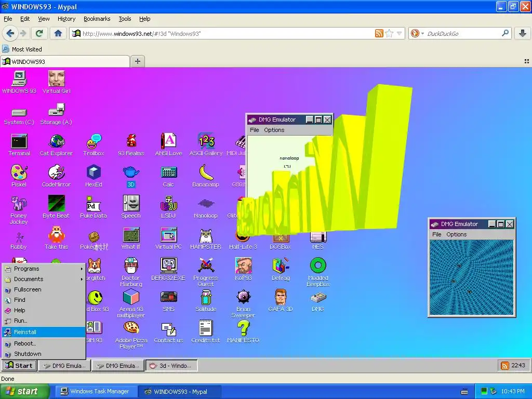Open the Speech icon
Image resolution: width=532 pixels, height=399 pixels.
131,207
